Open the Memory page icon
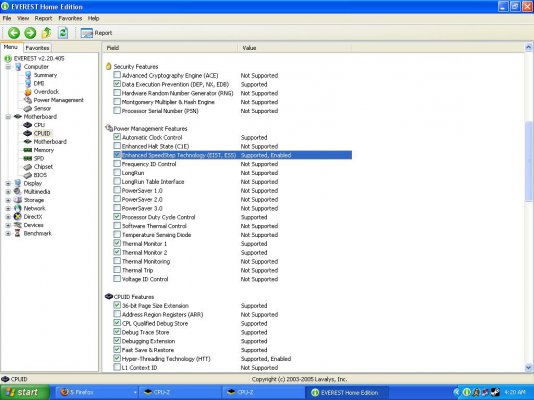This screenshot has height=400, width=534. 28,150
